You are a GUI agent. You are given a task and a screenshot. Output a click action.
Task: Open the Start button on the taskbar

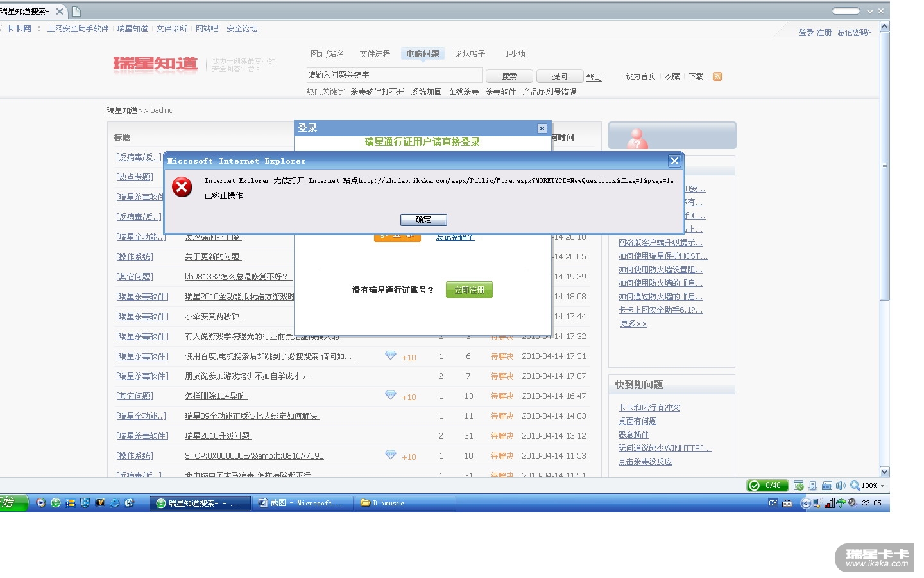[13, 503]
